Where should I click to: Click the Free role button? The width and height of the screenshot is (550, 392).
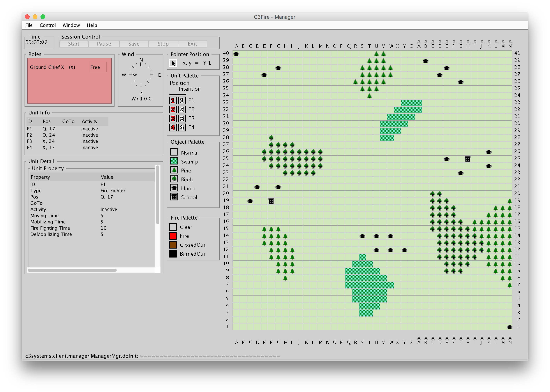(98, 67)
